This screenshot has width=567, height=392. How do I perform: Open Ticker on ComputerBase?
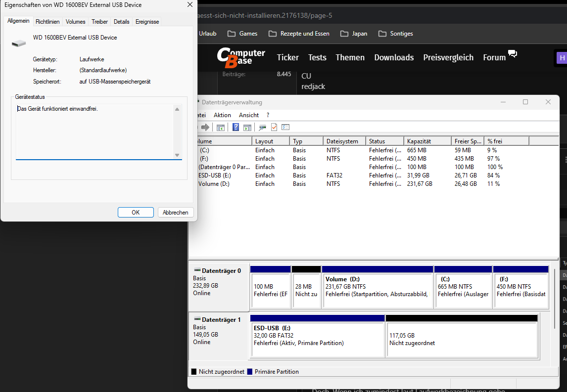pos(288,57)
